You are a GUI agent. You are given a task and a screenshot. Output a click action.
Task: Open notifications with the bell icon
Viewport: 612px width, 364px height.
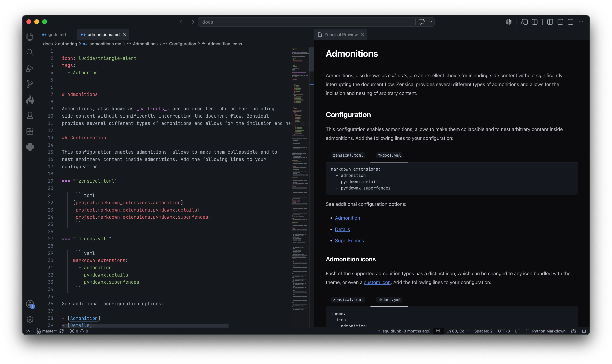pos(584,331)
